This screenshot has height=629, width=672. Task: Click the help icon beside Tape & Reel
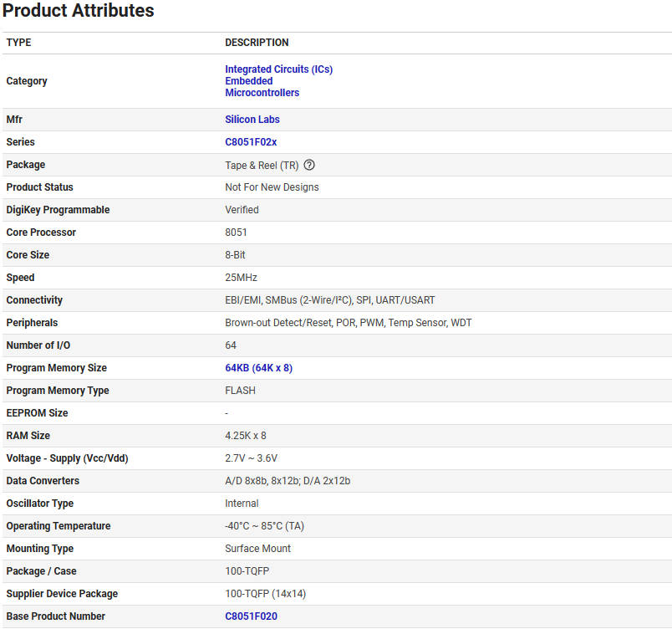(x=309, y=165)
